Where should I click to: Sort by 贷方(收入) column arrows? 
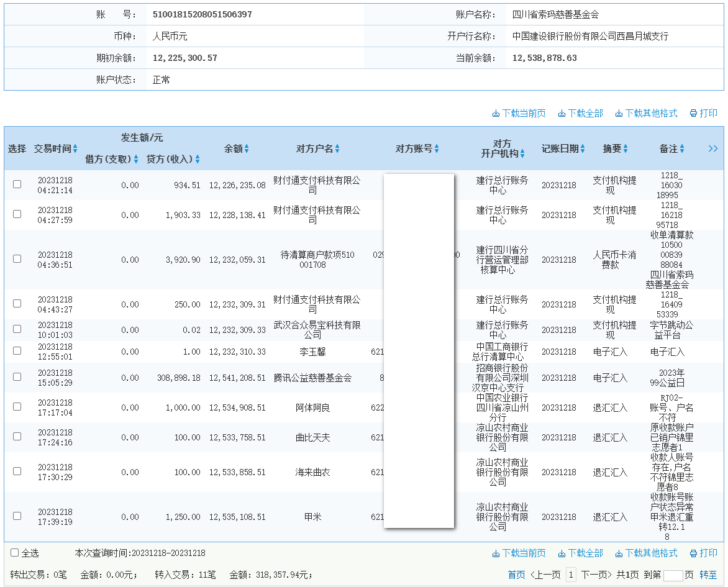pos(198,159)
